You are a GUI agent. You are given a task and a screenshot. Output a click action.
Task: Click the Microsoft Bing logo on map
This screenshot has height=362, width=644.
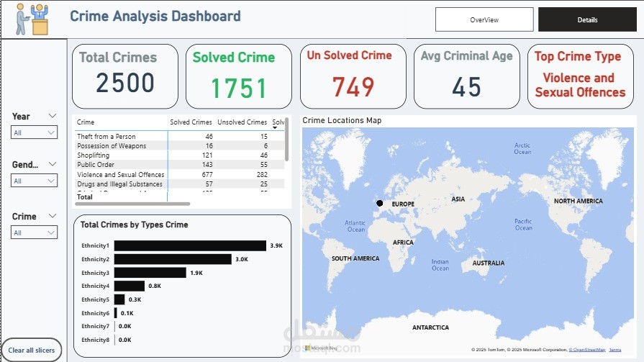[321, 348]
